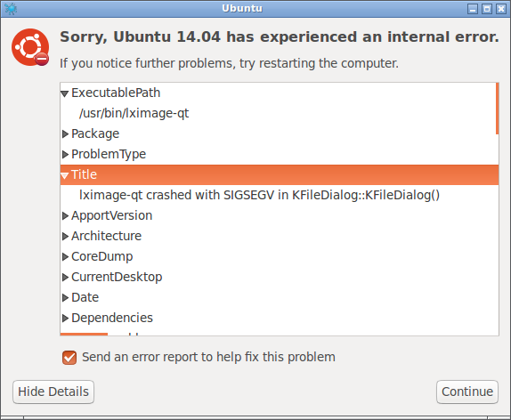This screenshot has width=511, height=420.
Task: Collapse the ExecutablePath entry
Action: tap(64, 93)
